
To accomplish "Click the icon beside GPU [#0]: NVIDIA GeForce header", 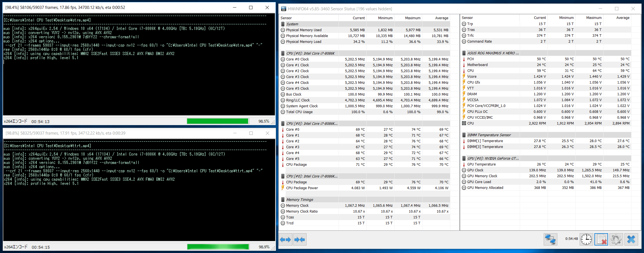I will (464, 158).
